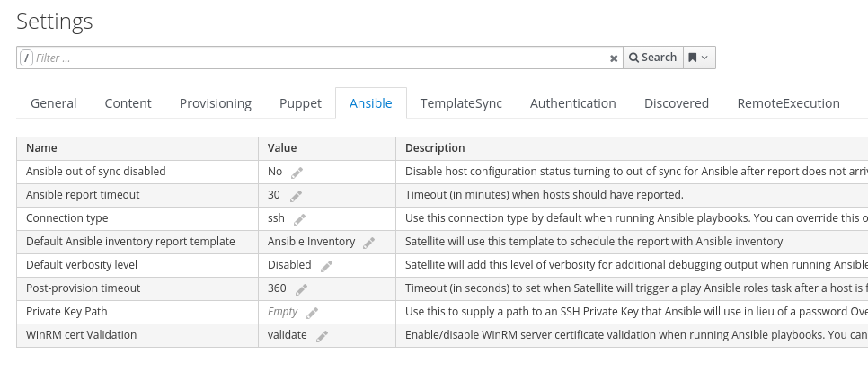Clear the filter with the X icon
This screenshot has width=868, height=390.
point(614,58)
